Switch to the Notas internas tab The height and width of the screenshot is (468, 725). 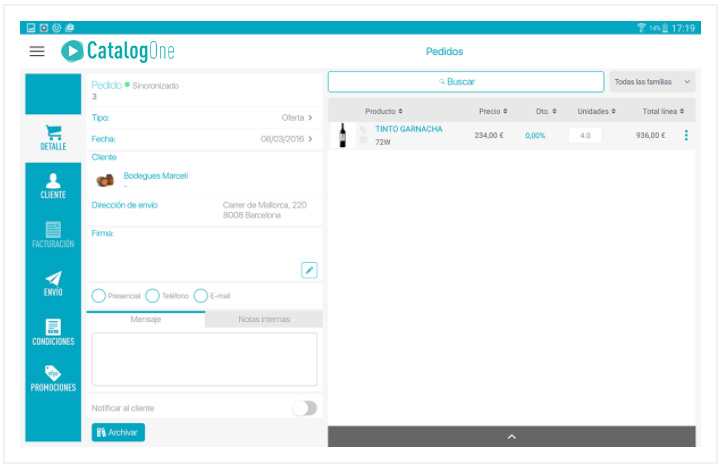(x=264, y=319)
